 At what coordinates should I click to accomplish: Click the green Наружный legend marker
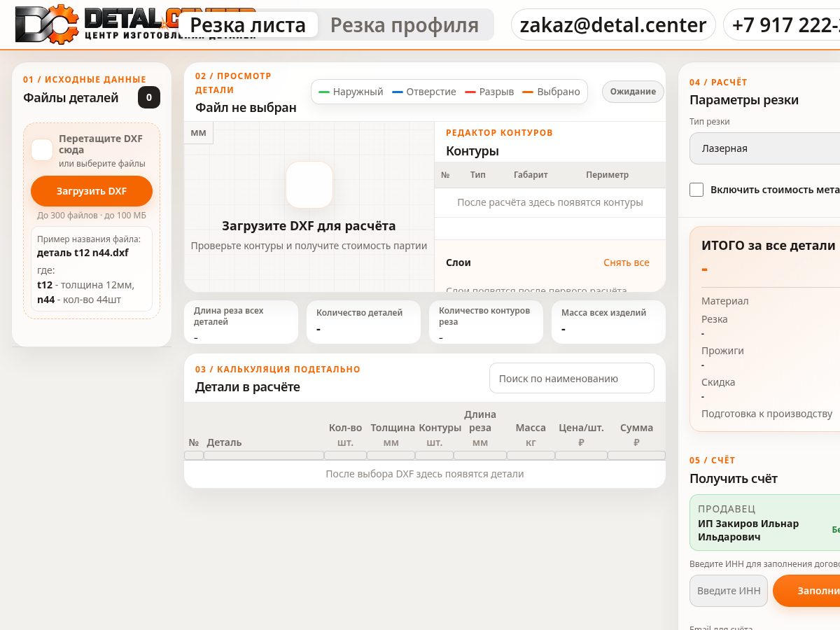[x=323, y=92]
